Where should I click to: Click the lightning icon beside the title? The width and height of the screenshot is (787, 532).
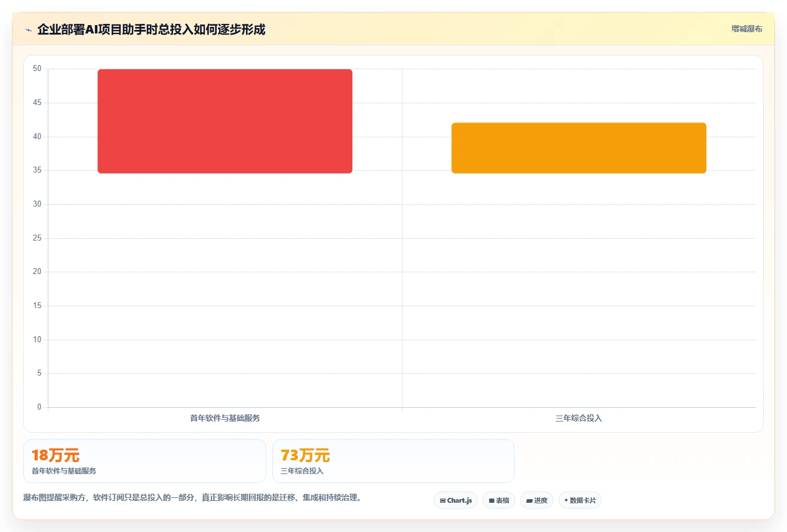(28, 29)
